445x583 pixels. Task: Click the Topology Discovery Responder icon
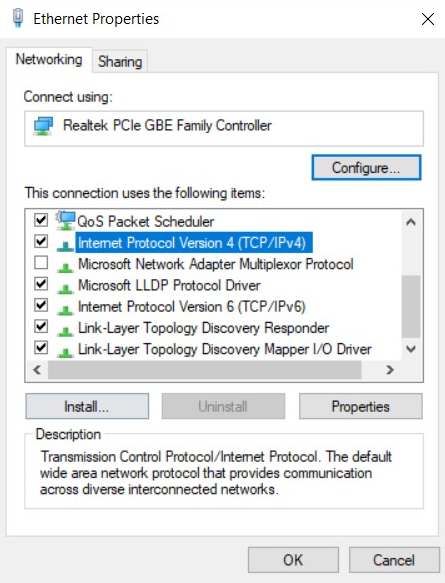[x=65, y=331]
